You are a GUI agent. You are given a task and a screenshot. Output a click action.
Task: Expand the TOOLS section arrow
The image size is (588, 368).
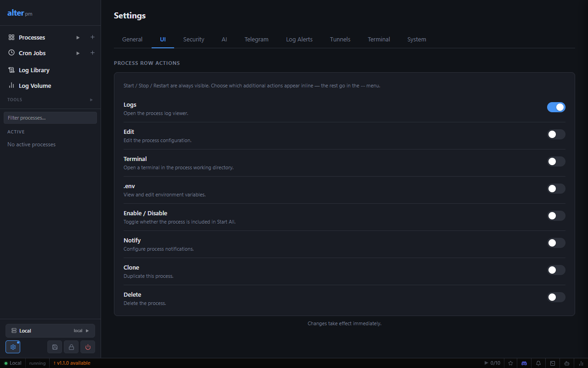point(91,99)
